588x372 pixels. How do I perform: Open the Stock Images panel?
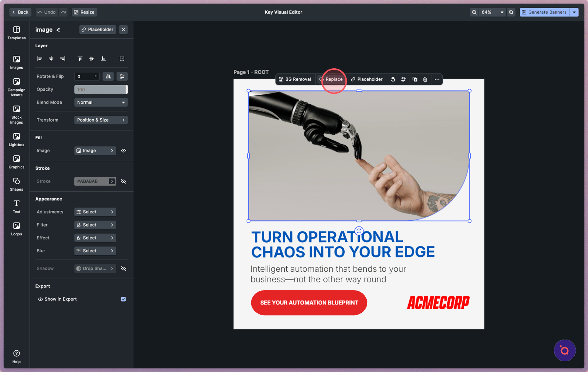coord(17,115)
